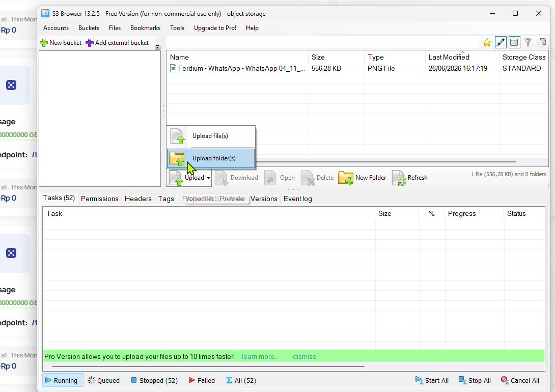Choose Upload folder(s) from popup menu
Viewport: 555px width, 392px height.
pyautogui.click(x=211, y=158)
